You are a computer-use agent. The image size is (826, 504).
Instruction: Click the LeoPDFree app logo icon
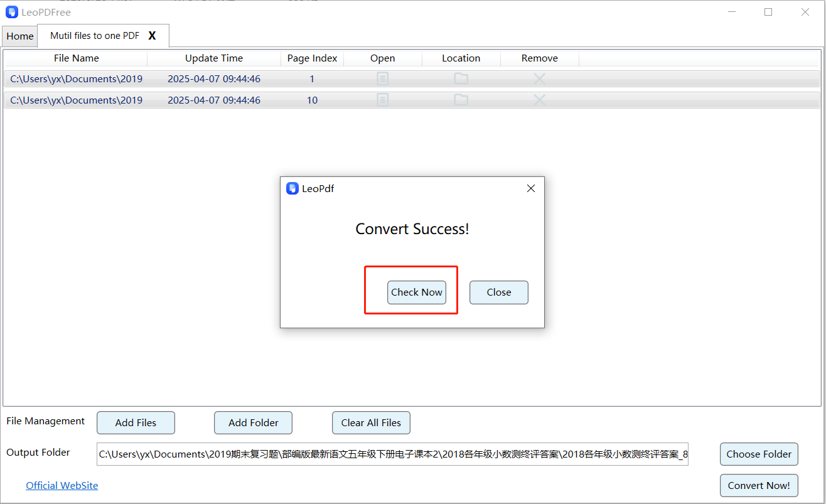point(12,12)
